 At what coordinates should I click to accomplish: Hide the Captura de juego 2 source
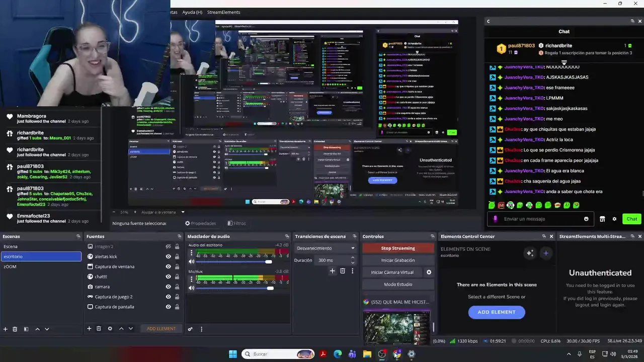(x=169, y=297)
